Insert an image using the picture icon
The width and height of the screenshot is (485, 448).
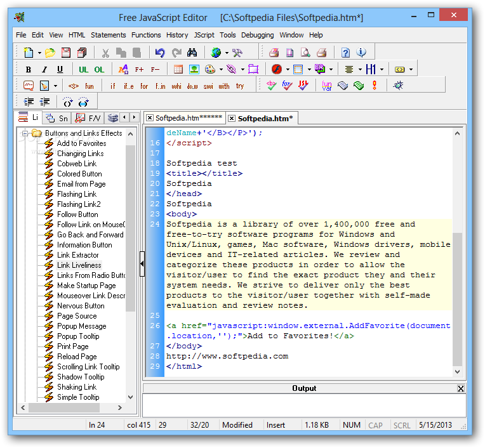tap(194, 69)
